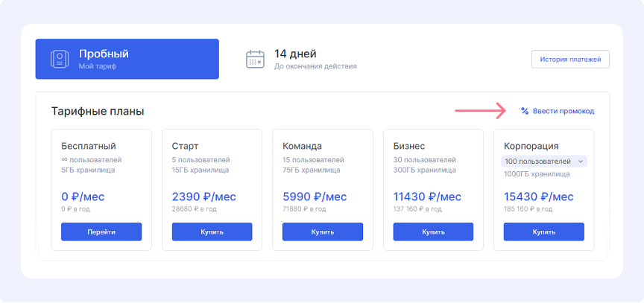
Task: Open История платежей
Action: pos(570,59)
